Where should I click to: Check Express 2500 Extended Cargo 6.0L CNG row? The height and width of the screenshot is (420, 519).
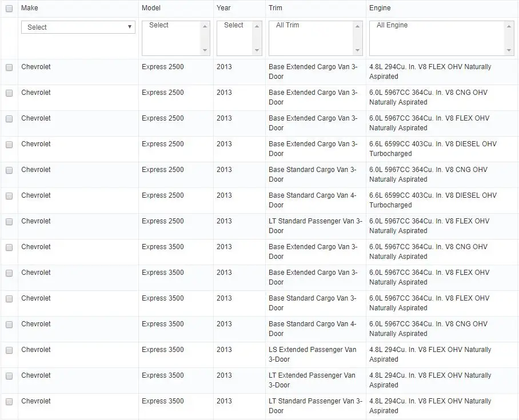[9, 93]
